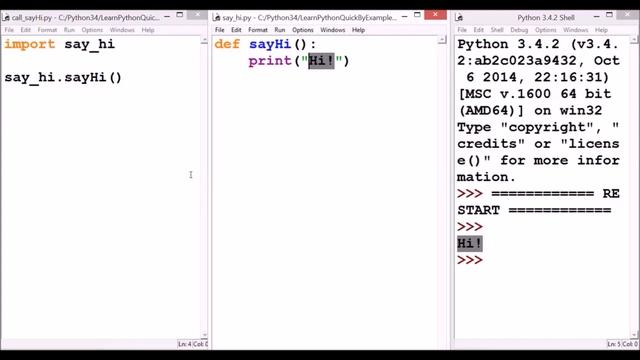
Task: Click scroll-up arrow in Python Shell
Action: pos(634,40)
